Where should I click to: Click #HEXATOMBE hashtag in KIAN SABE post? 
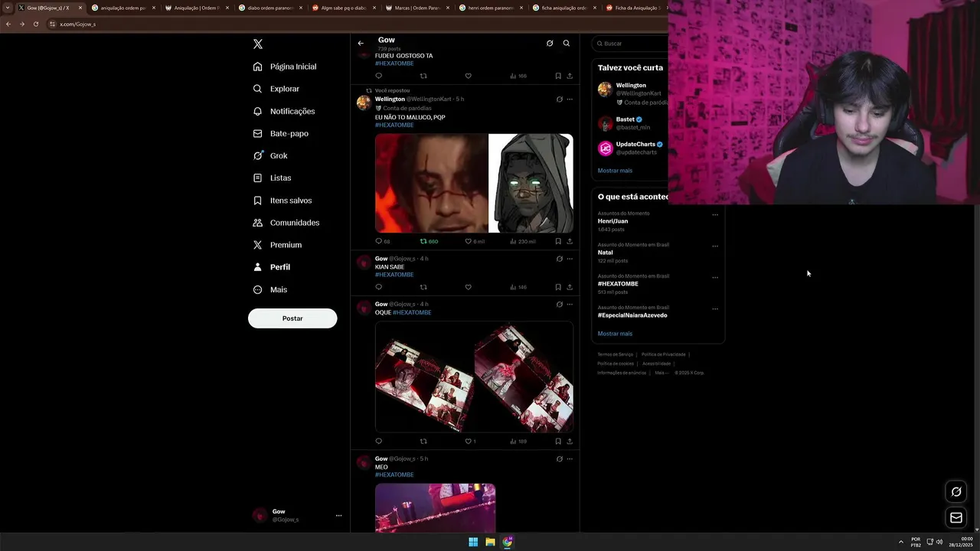[394, 275]
